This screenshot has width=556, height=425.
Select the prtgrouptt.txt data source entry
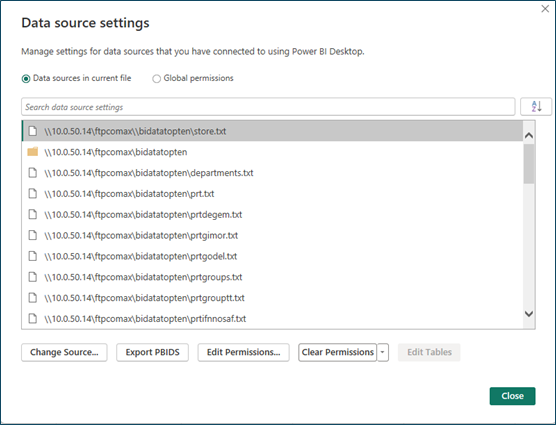(272, 298)
